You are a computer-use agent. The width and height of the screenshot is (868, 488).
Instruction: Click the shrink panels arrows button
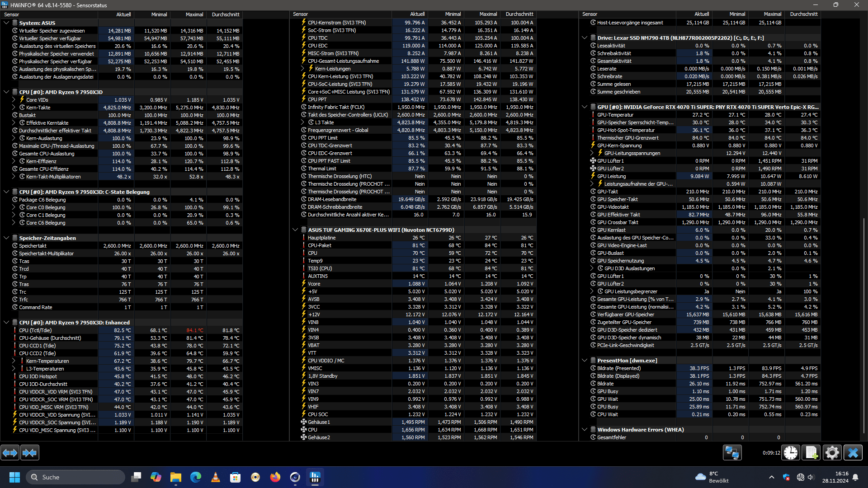point(30,452)
